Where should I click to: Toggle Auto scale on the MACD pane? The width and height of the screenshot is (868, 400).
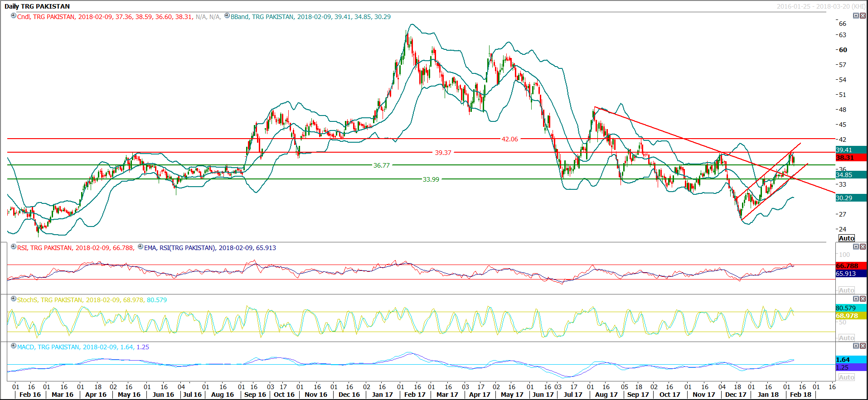[x=846, y=377]
